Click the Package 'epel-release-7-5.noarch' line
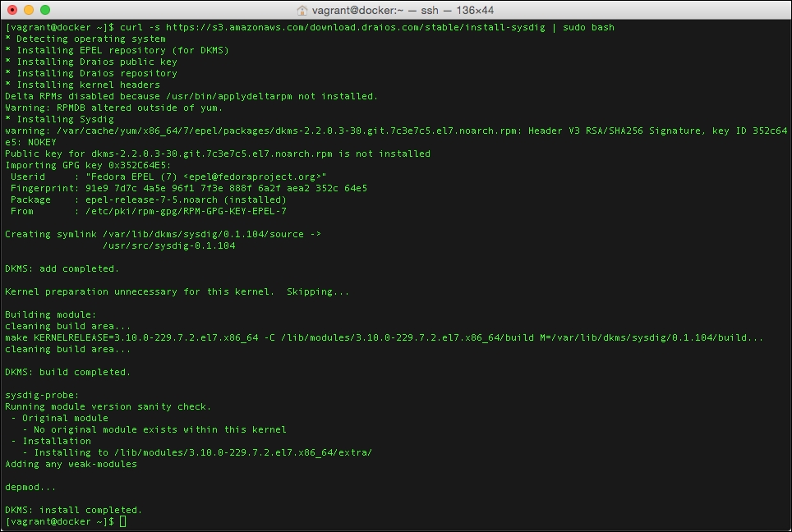Screen dimensions: 792x532 [149, 199]
